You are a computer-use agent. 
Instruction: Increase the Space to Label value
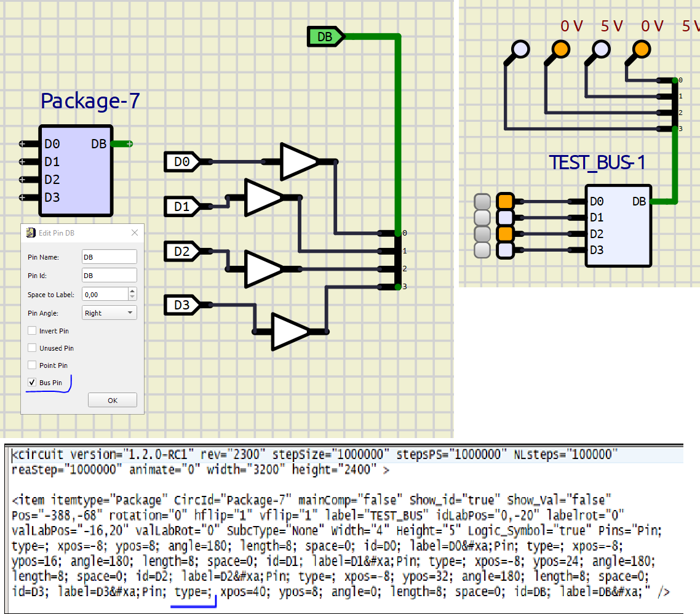[132, 291]
